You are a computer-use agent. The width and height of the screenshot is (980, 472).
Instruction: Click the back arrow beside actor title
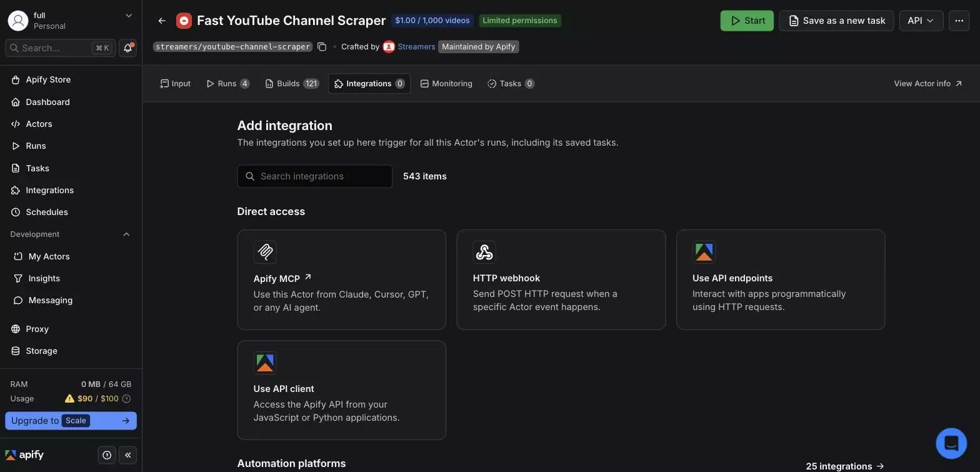point(162,21)
